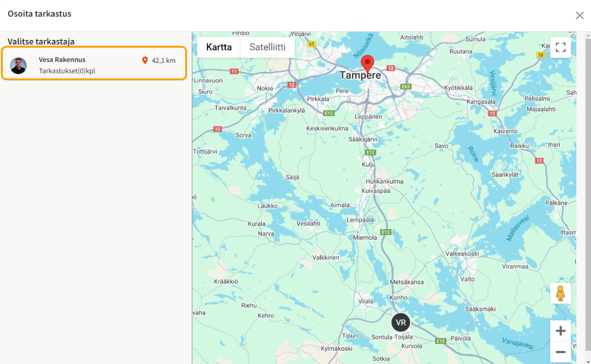The image size is (591, 364).
Task: Click the Nokia map label
Action: pyautogui.click(x=265, y=88)
